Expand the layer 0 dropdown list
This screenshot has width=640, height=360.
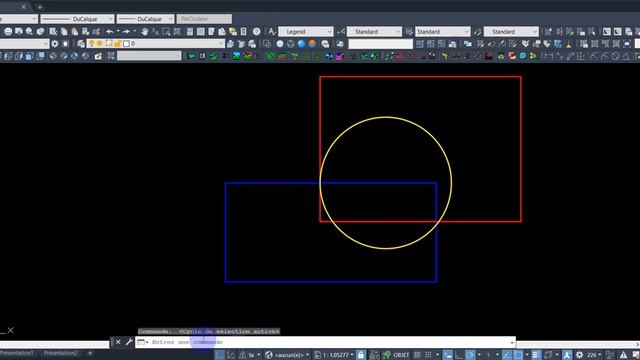point(220,43)
